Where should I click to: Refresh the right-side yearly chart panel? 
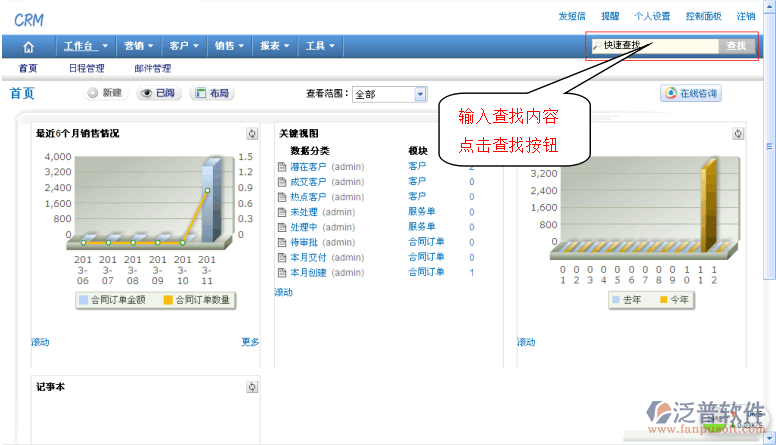(x=738, y=134)
